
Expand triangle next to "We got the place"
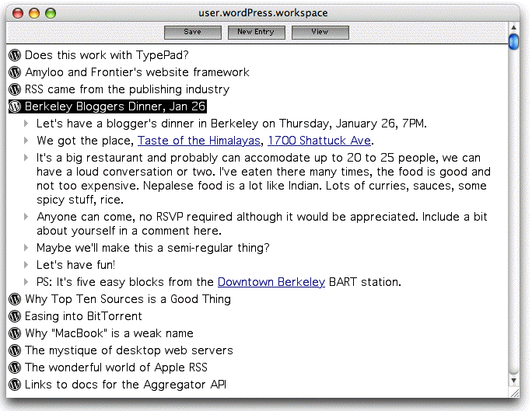click(26, 141)
